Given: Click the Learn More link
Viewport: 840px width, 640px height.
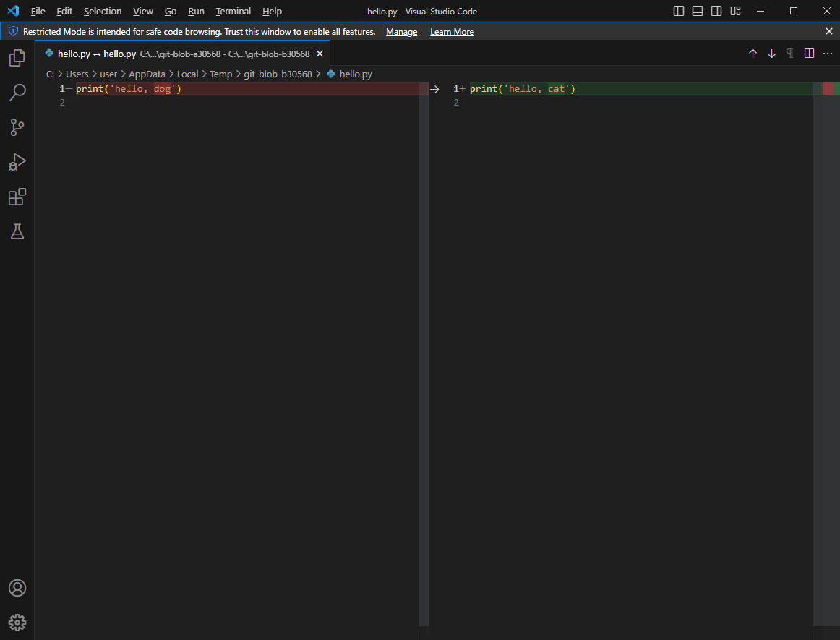Looking at the screenshot, I should pos(452,32).
